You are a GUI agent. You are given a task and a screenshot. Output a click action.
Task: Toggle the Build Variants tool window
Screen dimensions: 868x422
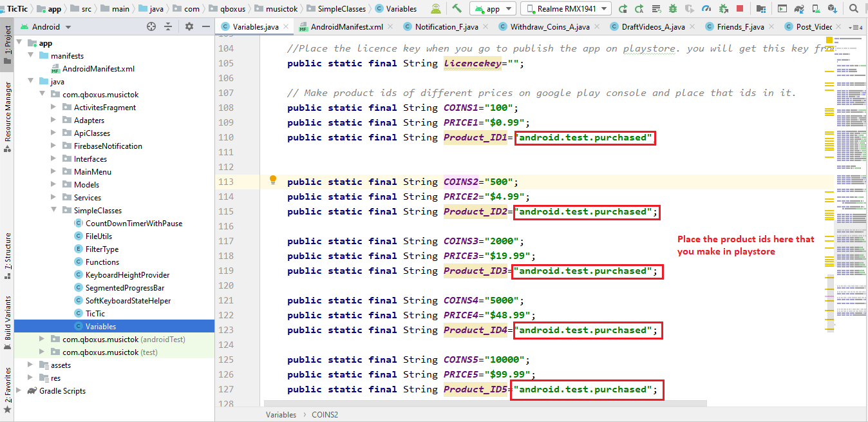click(x=7, y=320)
